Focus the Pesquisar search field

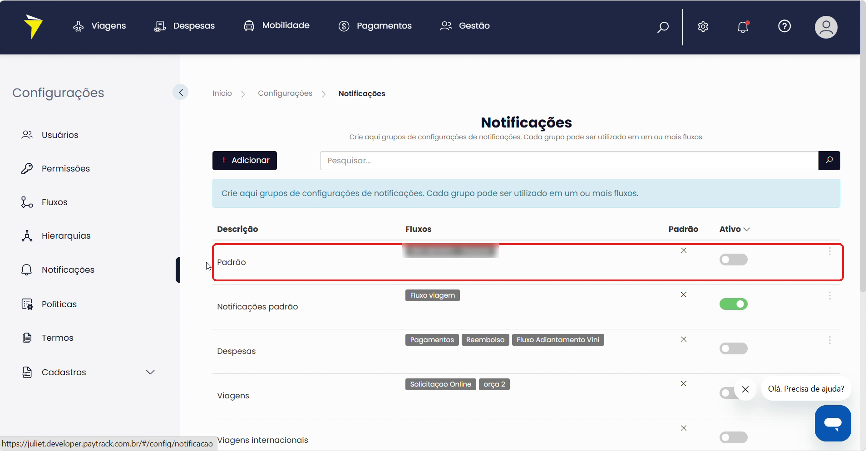569,161
